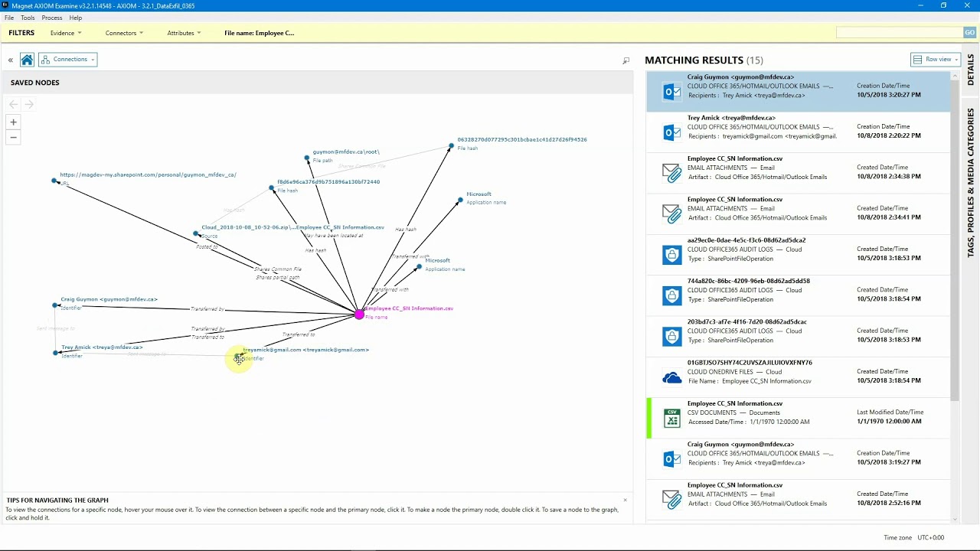The image size is (980, 551).
Task: Zoom in the connections graph
Action: (13, 122)
